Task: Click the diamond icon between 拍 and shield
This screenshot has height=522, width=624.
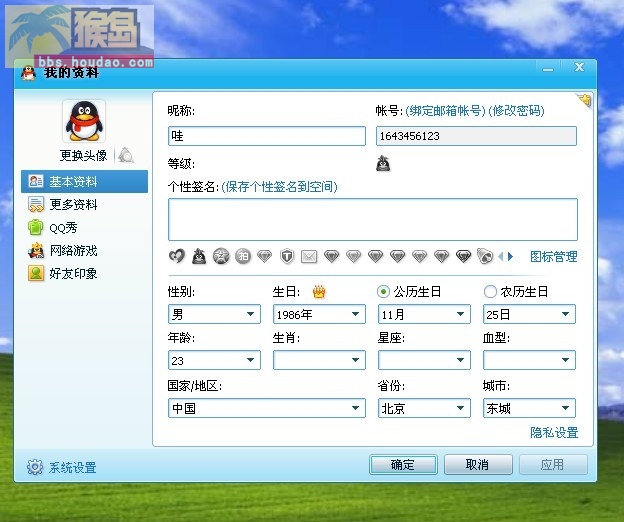Action: click(265, 256)
